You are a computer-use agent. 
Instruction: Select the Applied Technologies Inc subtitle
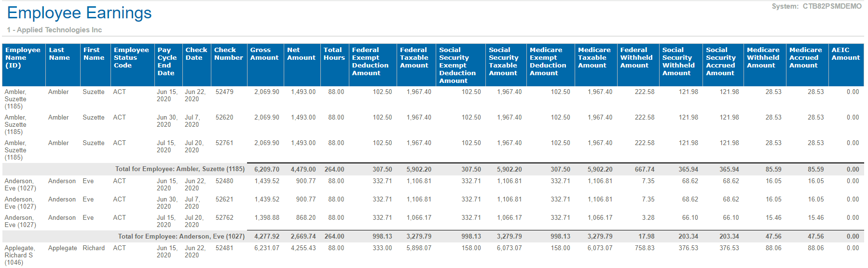(x=54, y=30)
